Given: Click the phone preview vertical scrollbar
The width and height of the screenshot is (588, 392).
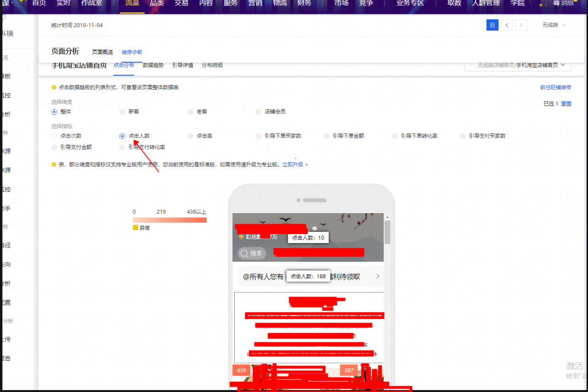Looking at the screenshot, I should pyautogui.click(x=387, y=232).
